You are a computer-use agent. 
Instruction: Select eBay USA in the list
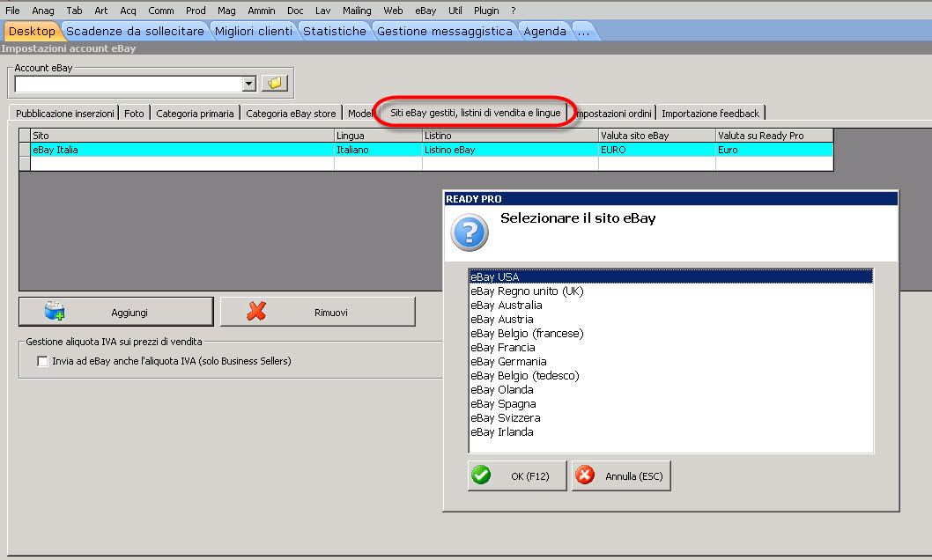coord(670,276)
